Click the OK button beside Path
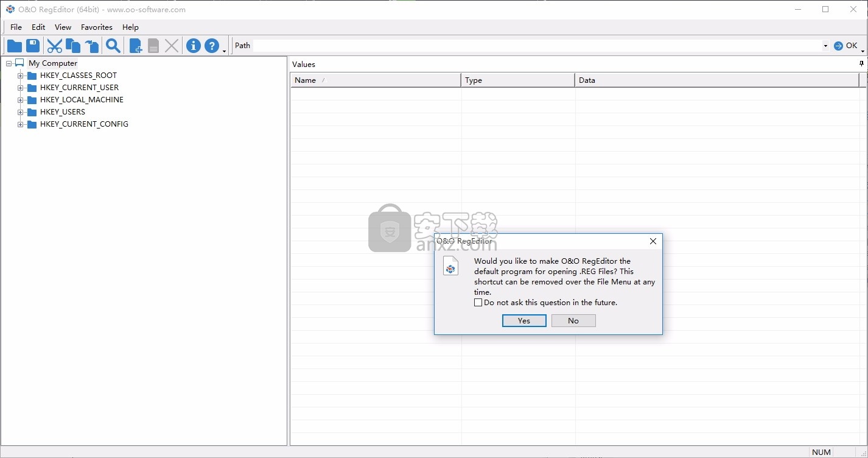 (845, 46)
